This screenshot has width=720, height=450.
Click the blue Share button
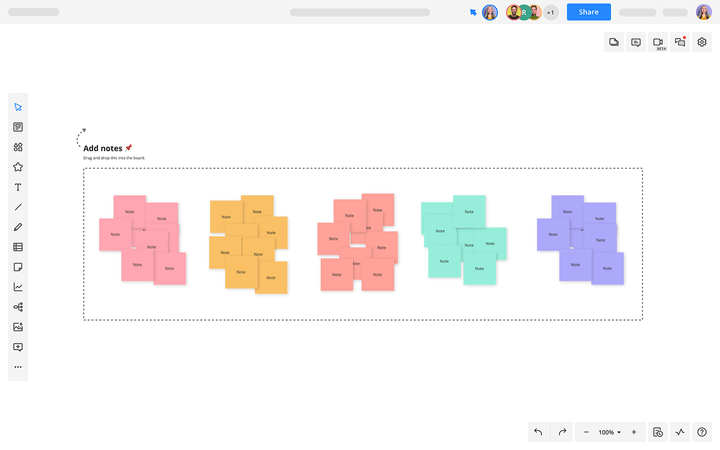click(589, 12)
